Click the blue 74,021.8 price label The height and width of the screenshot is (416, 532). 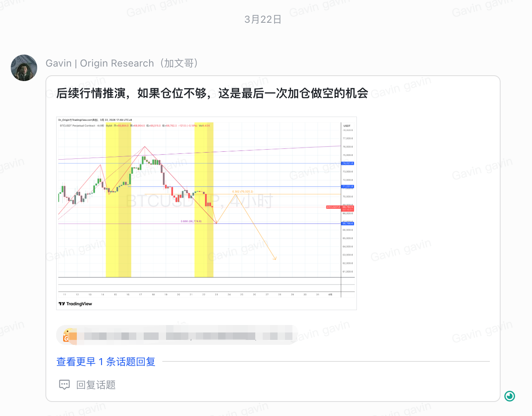pyautogui.click(x=348, y=163)
